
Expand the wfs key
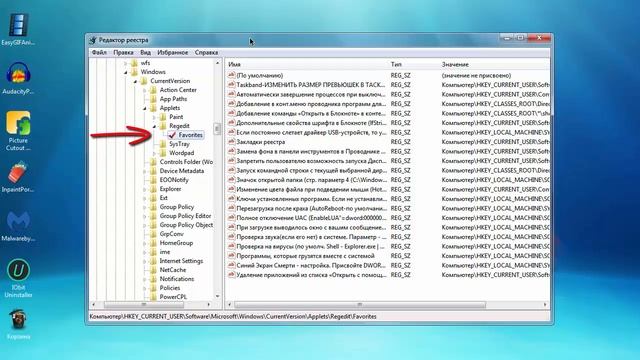click(126, 63)
